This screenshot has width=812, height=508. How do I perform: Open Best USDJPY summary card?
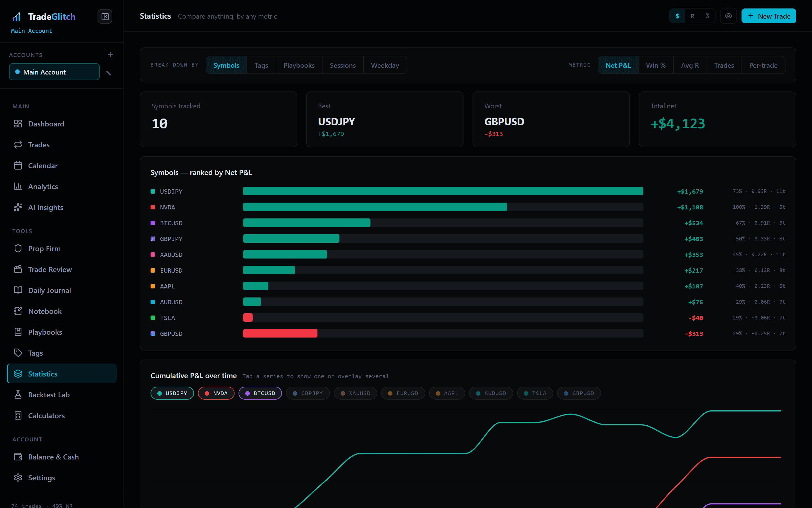coord(385,119)
